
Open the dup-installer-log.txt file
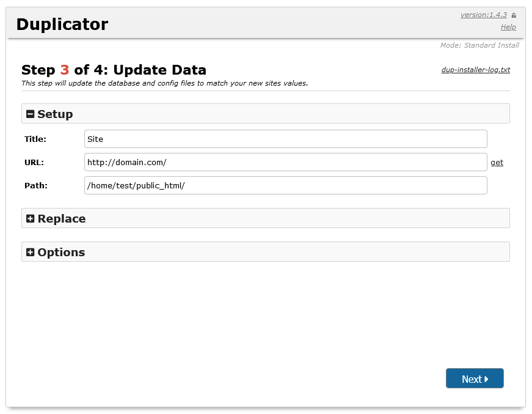click(476, 69)
